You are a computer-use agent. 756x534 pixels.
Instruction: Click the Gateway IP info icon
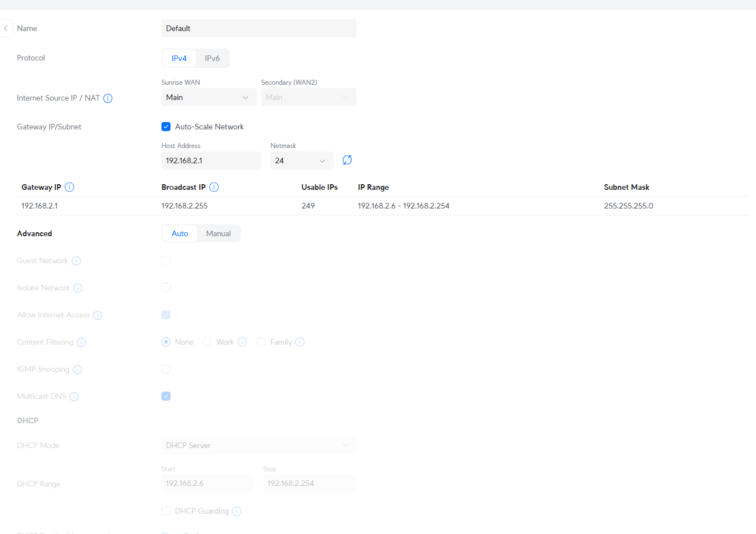point(69,188)
